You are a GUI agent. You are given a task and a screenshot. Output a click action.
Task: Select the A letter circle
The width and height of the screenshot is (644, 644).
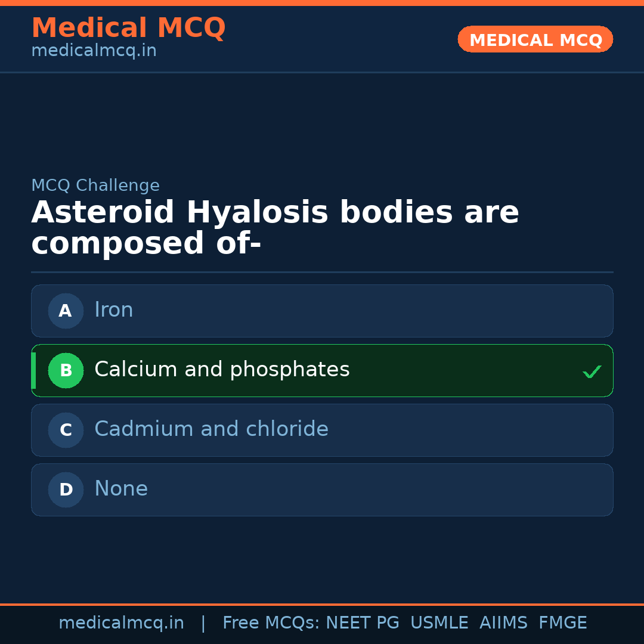pos(66,311)
